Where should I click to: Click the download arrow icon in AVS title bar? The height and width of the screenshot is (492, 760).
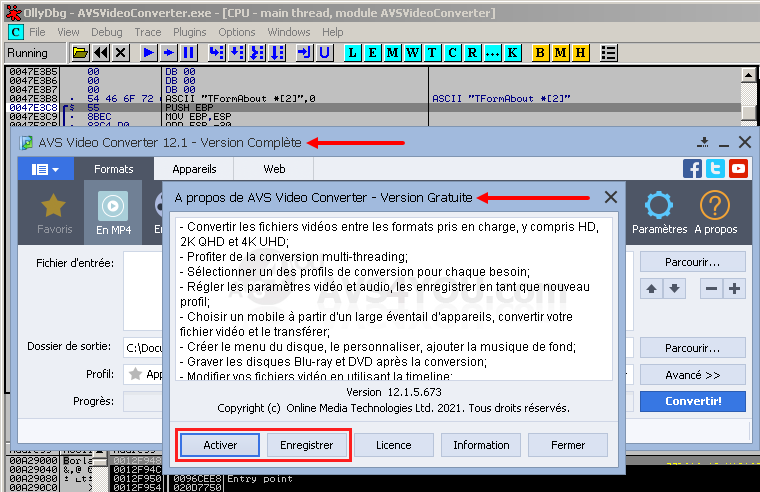pos(703,143)
